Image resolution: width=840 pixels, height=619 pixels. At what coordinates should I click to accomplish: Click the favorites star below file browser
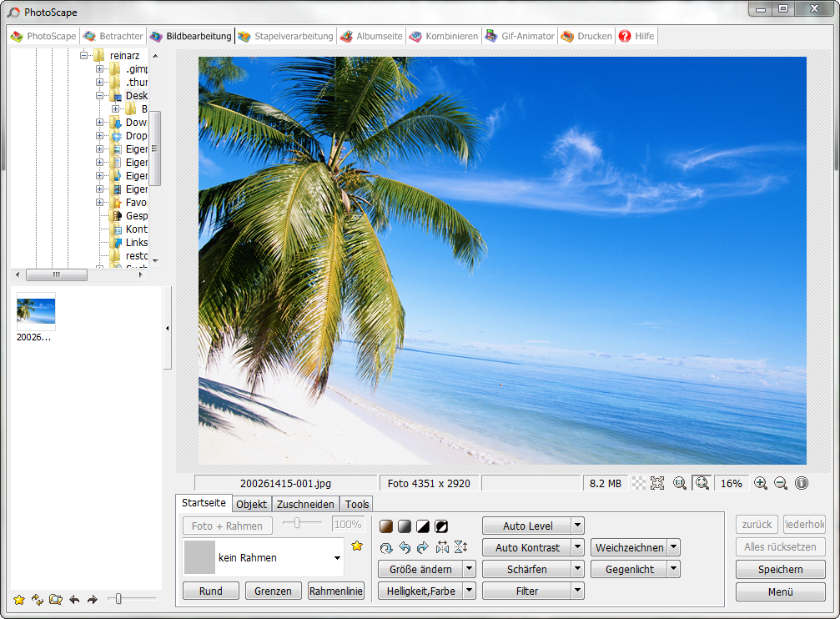pyautogui.click(x=18, y=599)
